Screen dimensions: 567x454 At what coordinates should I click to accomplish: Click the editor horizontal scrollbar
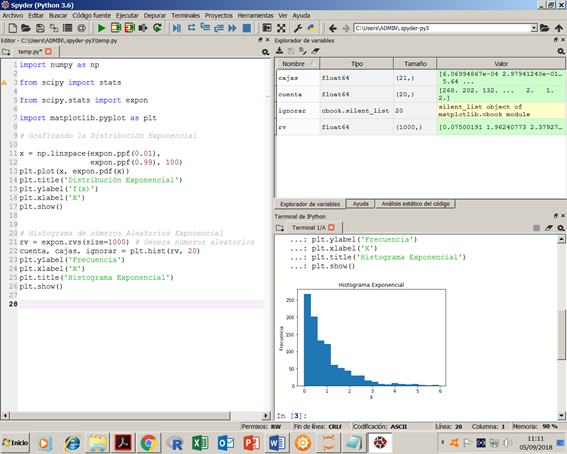click(120, 415)
